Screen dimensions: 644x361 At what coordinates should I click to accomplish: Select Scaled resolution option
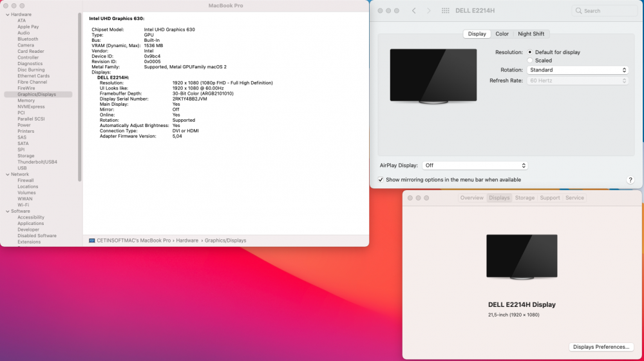[x=530, y=61]
